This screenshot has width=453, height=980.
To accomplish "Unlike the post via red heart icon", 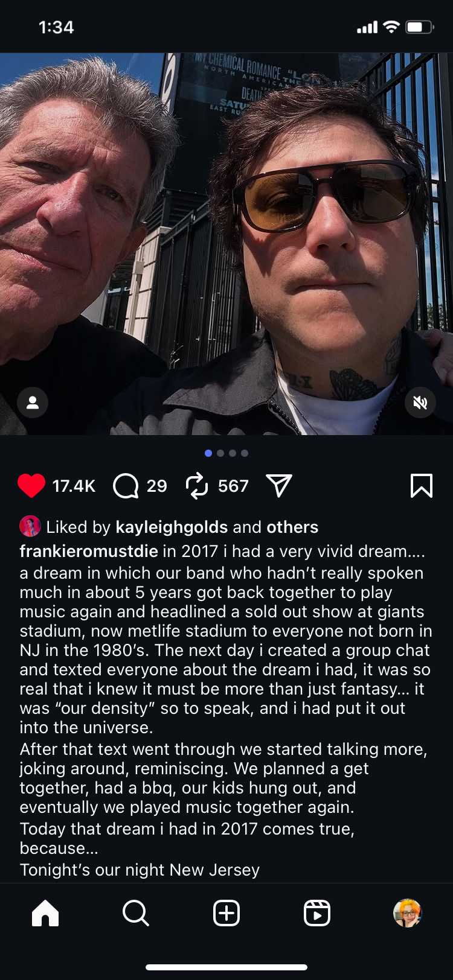I will click(31, 486).
